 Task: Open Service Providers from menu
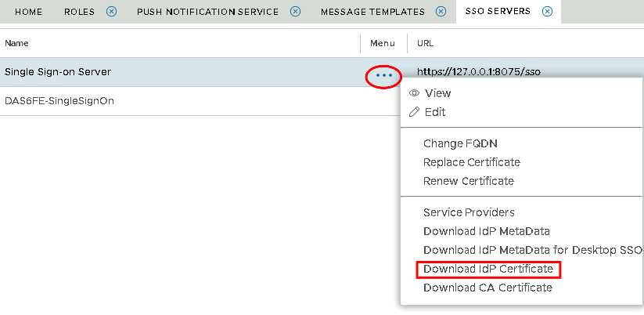[469, 212]
